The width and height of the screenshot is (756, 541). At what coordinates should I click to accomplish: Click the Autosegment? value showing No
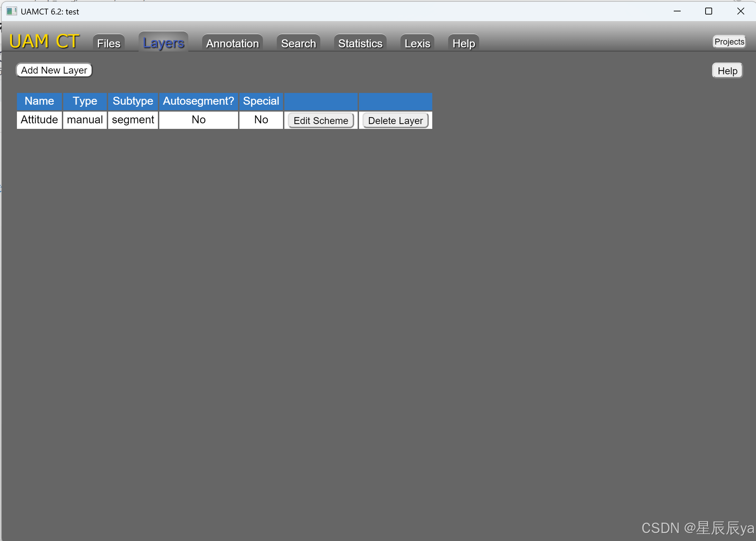pyautogui.click(x=198, y=120)
